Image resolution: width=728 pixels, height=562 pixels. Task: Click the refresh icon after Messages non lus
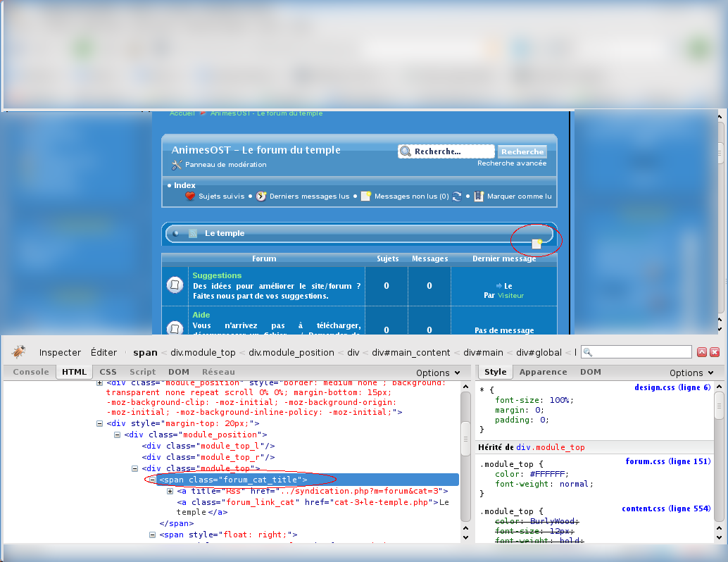tap(457, 196)
